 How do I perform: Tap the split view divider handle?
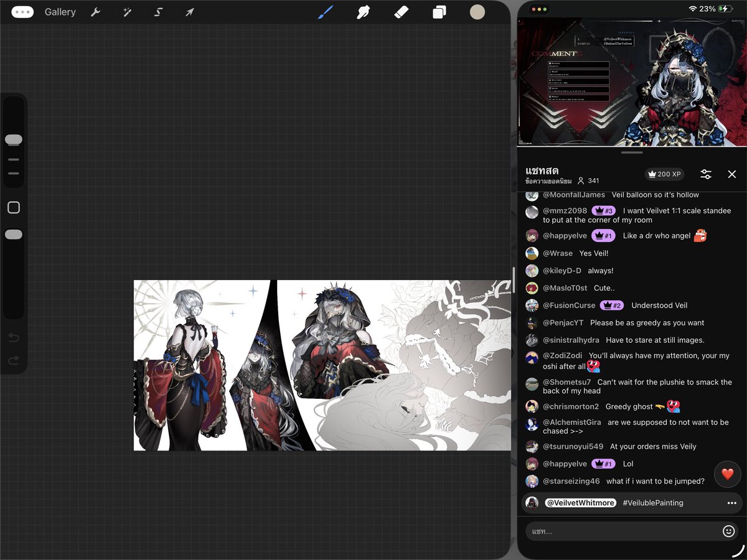(514, 280)
